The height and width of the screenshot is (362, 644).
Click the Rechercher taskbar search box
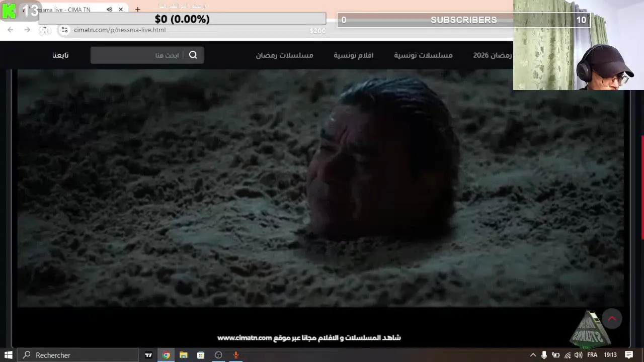pos(78,355)
